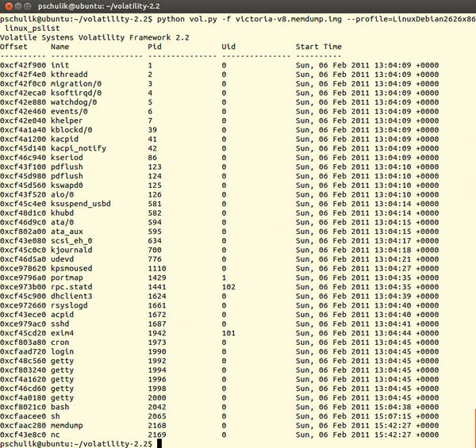
Task: Click the Volatile Systems Volatility Framework 2.2 line
Action: [94, 37]
